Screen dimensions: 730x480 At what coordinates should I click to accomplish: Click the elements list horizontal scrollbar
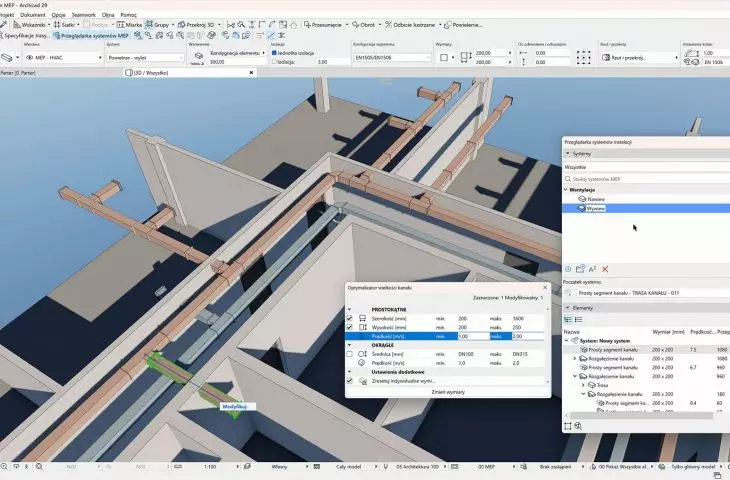[x=642, y=415]
